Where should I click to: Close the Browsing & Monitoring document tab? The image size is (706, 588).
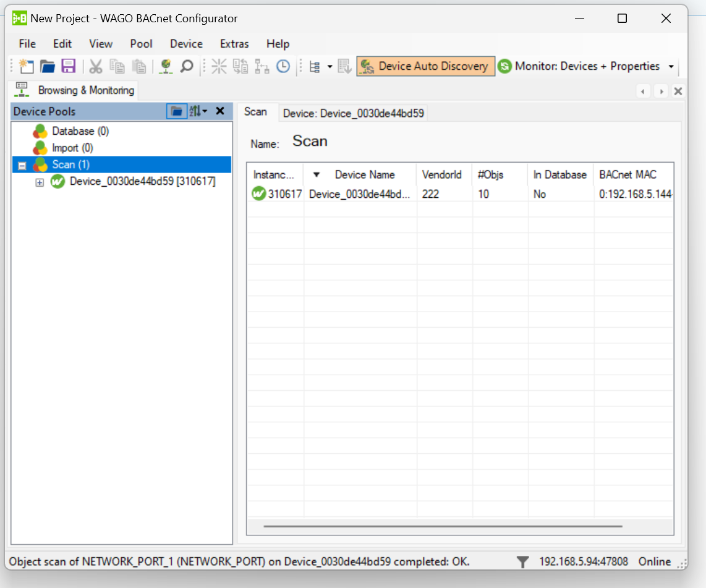coord(678,92)
